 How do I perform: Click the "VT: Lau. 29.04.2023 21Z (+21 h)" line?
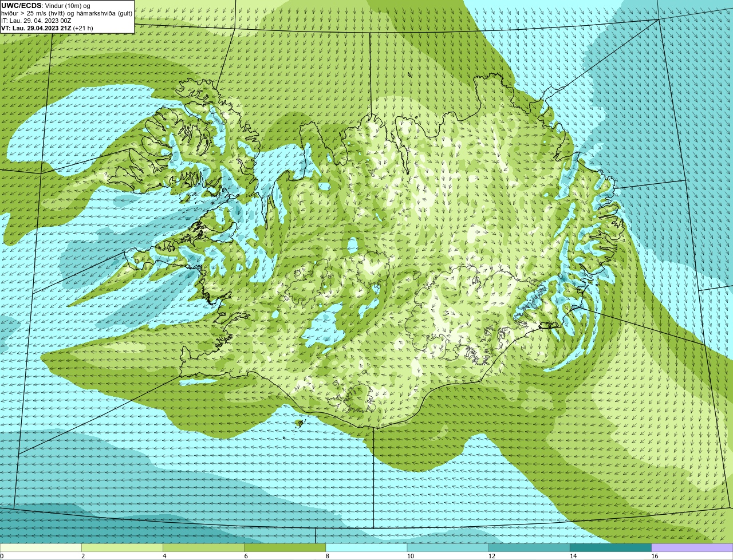[x=47, y=27]
